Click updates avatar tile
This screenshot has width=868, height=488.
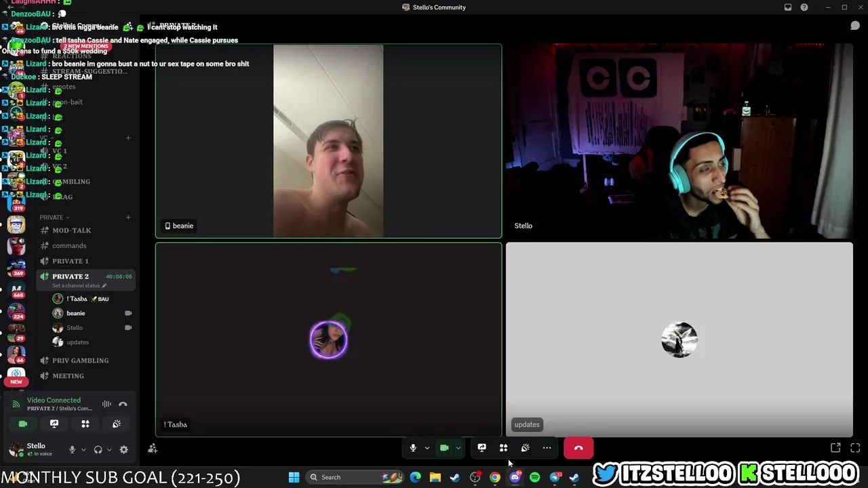[679, 340]
